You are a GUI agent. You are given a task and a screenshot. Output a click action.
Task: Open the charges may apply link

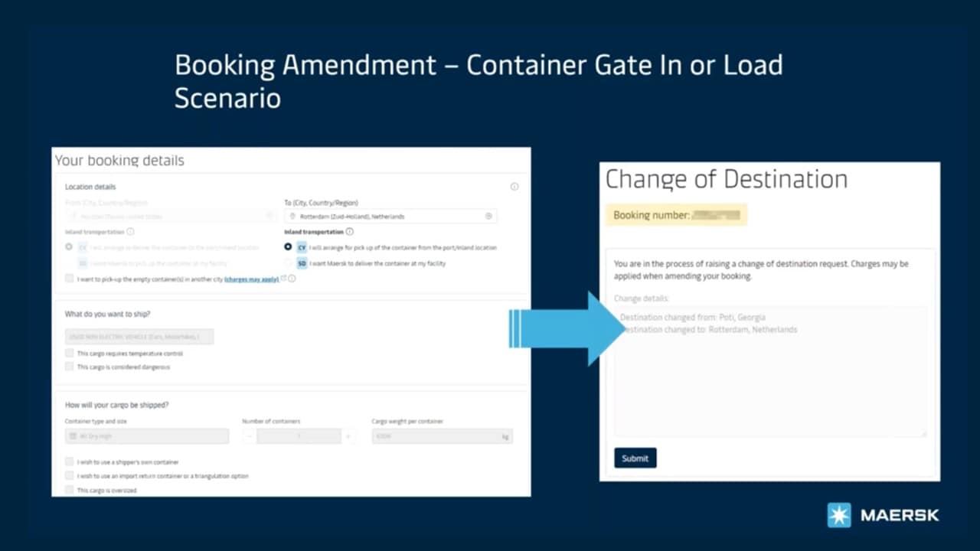click(x=252, y=279)
